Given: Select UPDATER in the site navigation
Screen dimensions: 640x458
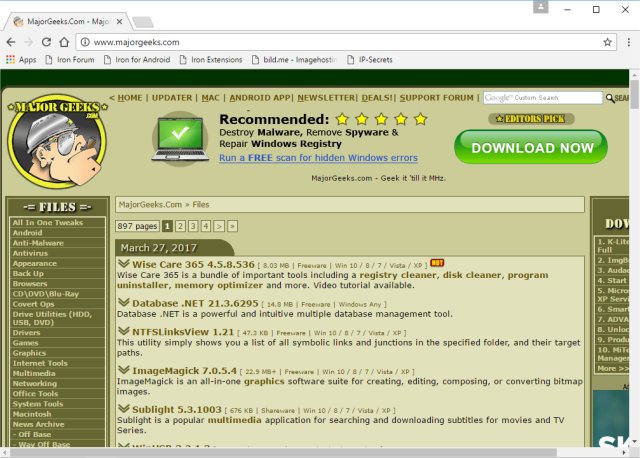Looking at the screenshot, I should pyautogui.click(x=172, y=98).
